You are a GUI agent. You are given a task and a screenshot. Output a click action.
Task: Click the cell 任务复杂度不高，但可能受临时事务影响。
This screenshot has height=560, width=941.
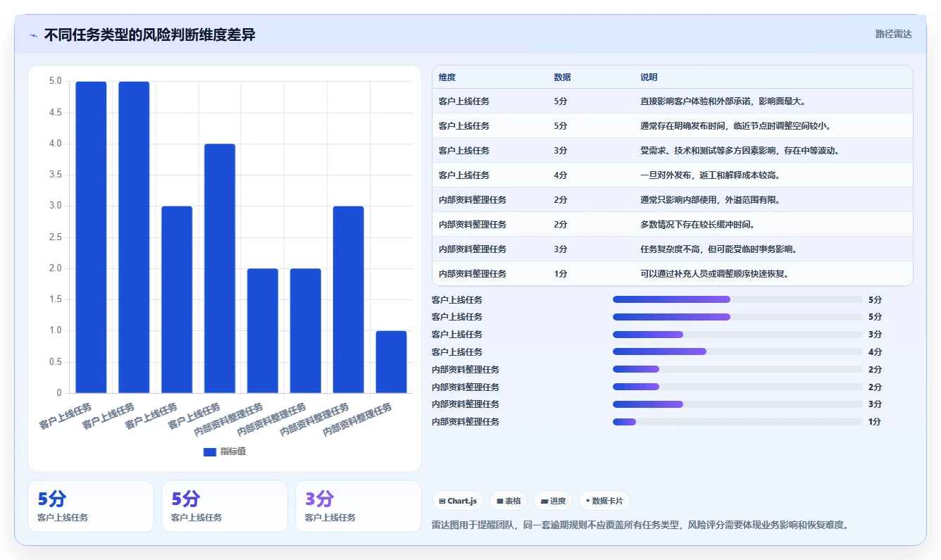coord(718,249)
